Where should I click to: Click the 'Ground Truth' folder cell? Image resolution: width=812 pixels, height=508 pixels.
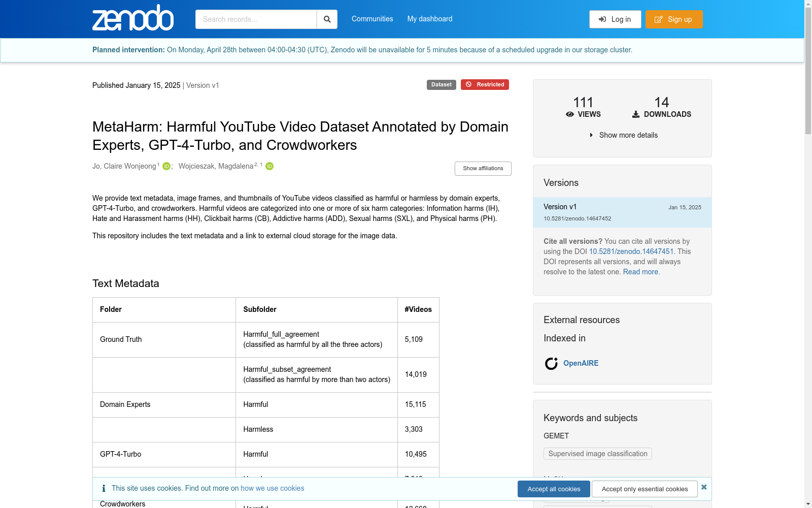[164, 340]
